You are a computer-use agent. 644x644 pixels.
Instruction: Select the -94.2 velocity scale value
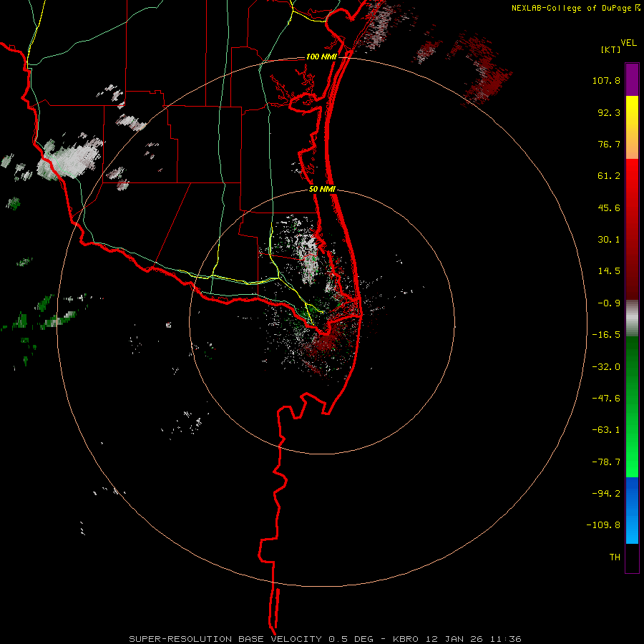tap(606, 494)
